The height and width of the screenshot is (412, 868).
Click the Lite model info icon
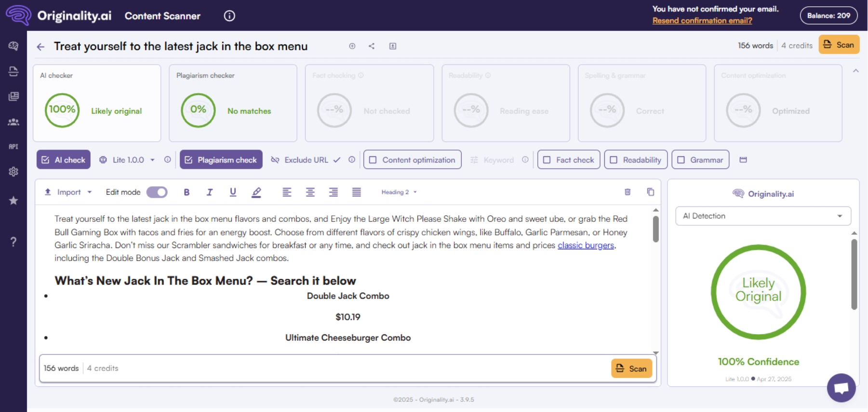(x=167, y=160)
